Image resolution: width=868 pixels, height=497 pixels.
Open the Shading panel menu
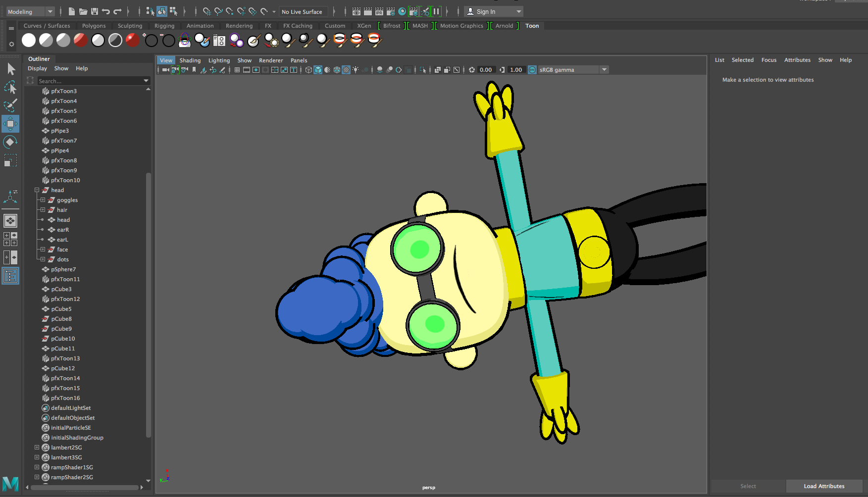tap(190, 60)
